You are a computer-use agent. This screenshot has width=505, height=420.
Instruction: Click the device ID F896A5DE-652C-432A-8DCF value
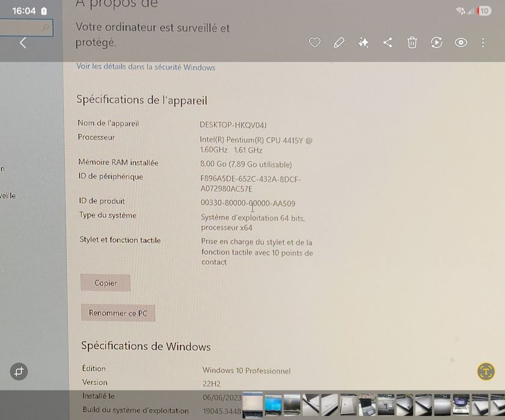tap(251, 184)
